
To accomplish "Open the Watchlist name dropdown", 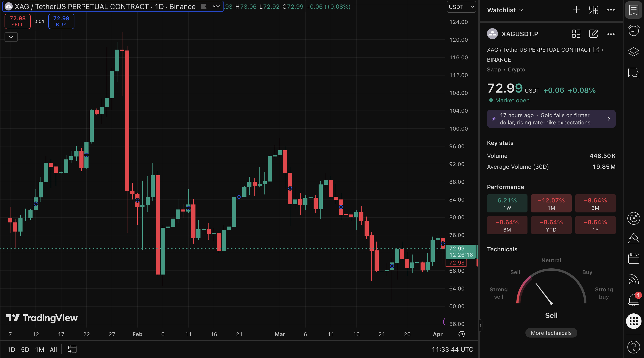I will [x=505, y=10].
